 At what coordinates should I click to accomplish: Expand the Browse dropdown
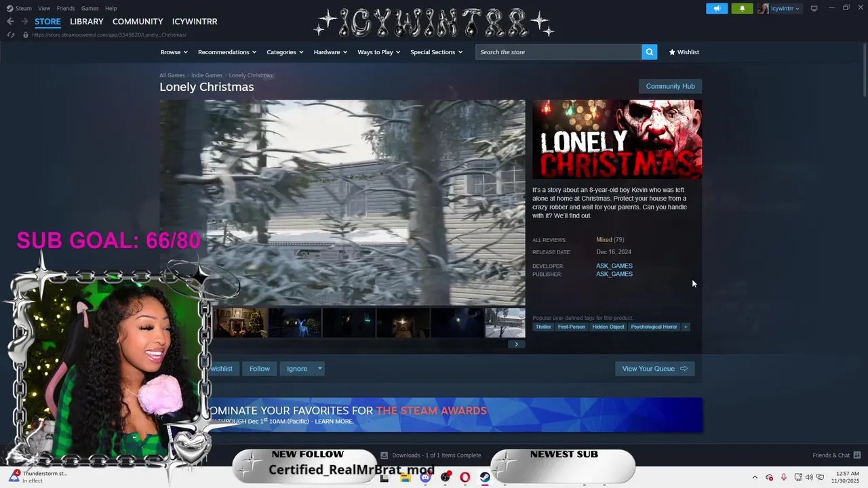tap(174, 52)
